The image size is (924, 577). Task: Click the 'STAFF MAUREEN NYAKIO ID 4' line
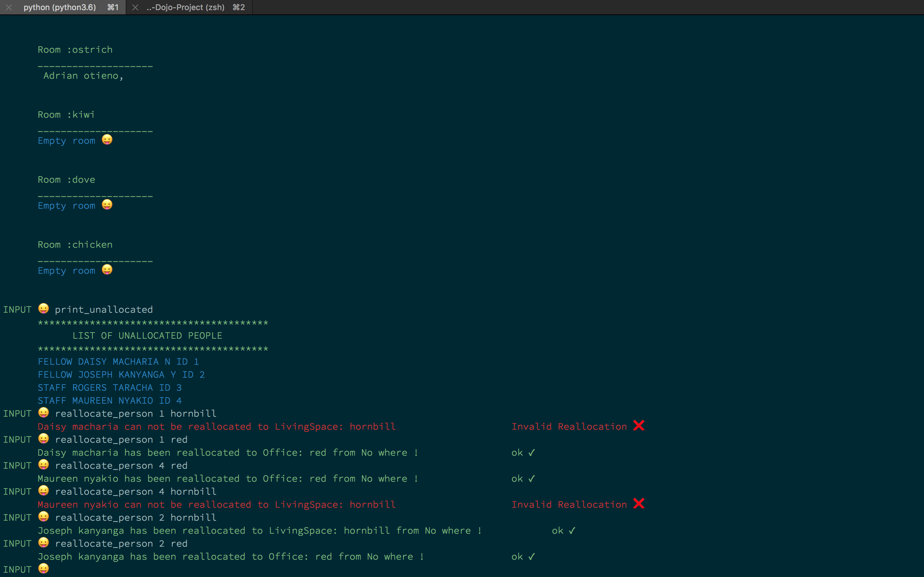109,400
